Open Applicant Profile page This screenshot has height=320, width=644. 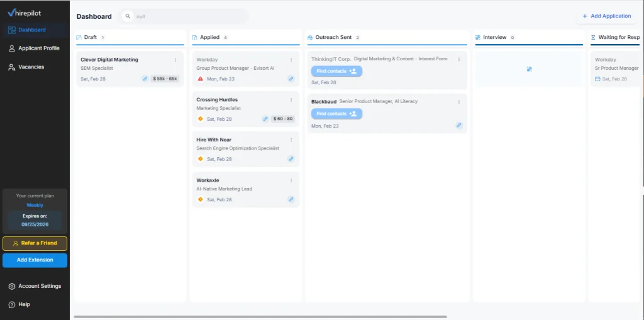[35, 48]
